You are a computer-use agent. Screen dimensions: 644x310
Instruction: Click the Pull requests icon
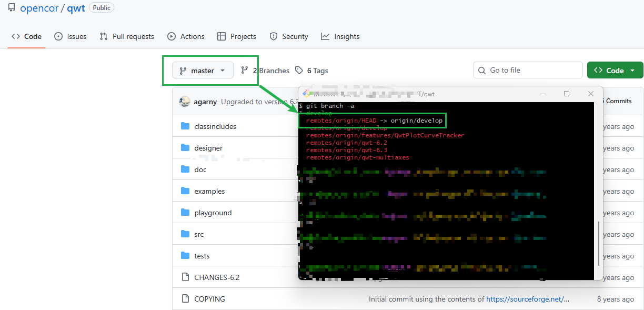pos(104,36)
